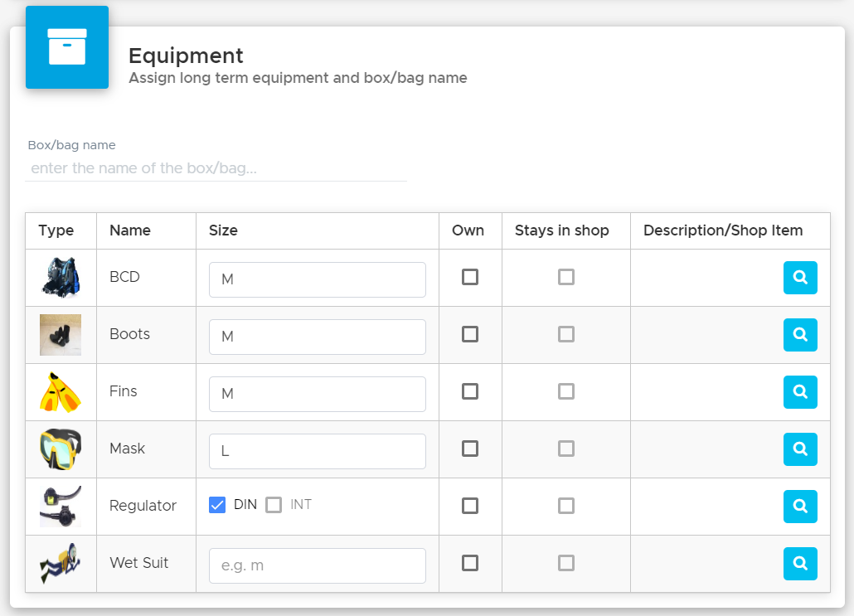Viewport: 854px width, 616px height.
Task: Click the BCD equipment picture
Action: coord(61,277)
